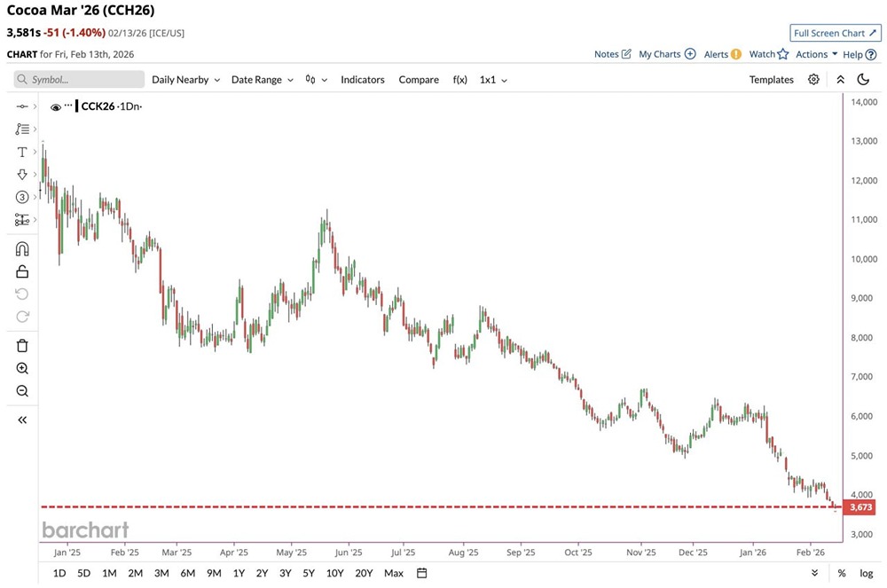Select the 5Y time range
The image size is (887, 588).
tap(309, 573)
